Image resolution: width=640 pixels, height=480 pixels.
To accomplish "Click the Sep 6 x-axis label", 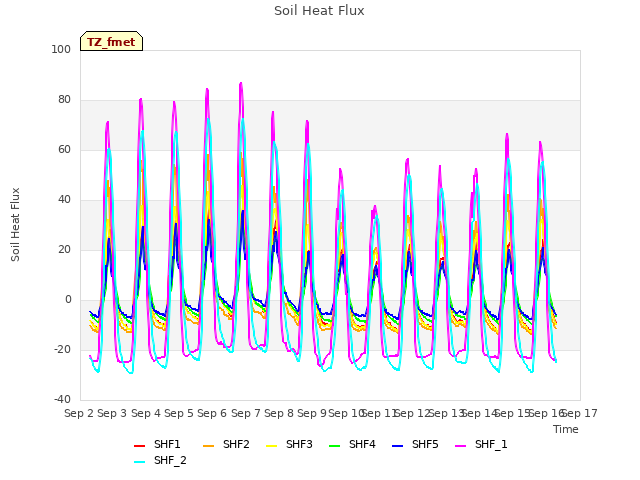I will point(212,413).
